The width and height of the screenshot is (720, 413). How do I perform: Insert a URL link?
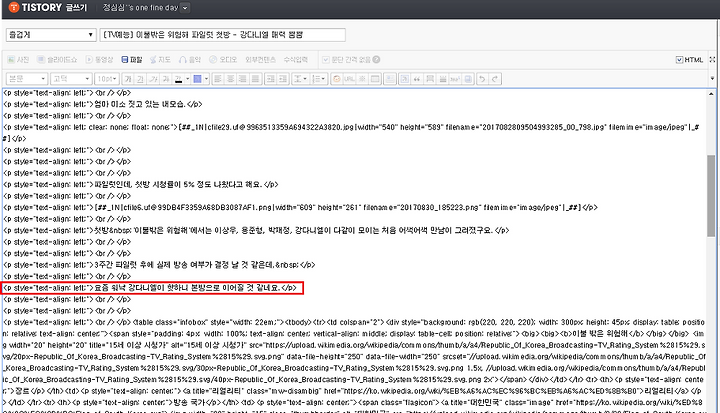point(349,79)
